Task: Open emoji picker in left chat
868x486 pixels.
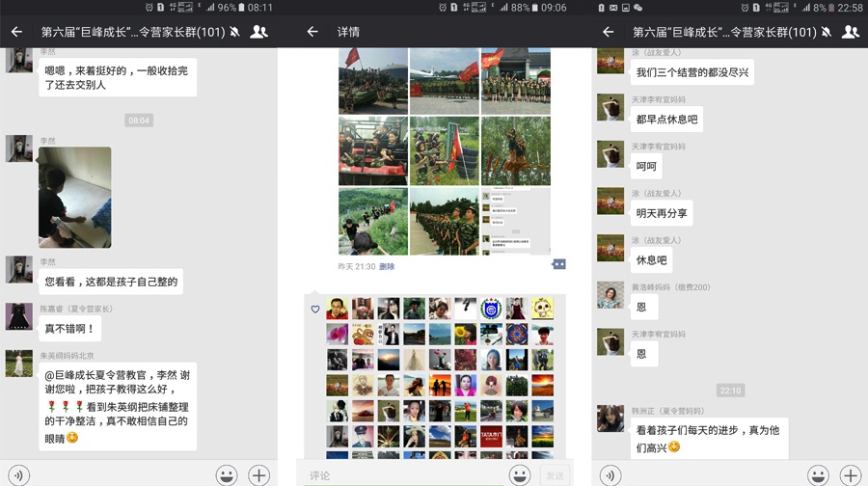Action: tap(227, 474)
